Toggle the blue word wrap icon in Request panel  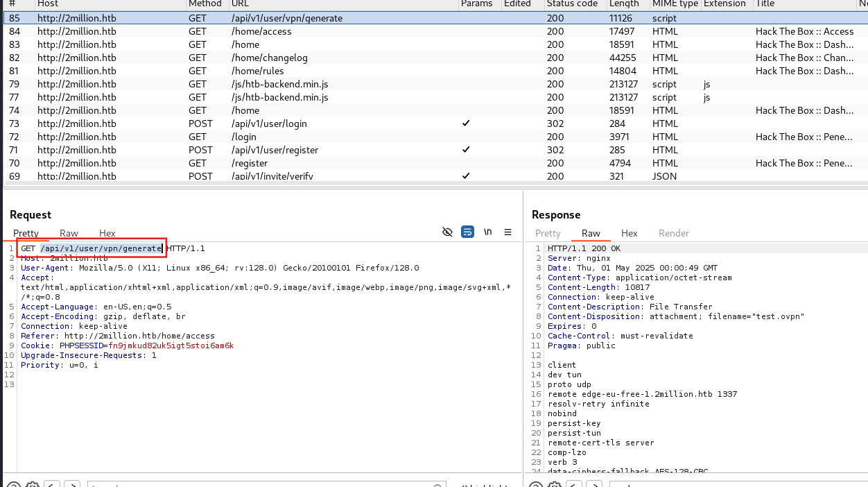coord(468,232)
